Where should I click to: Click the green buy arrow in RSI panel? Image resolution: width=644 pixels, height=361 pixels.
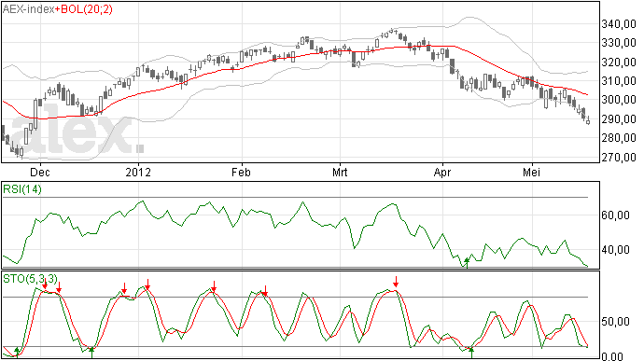467,263
